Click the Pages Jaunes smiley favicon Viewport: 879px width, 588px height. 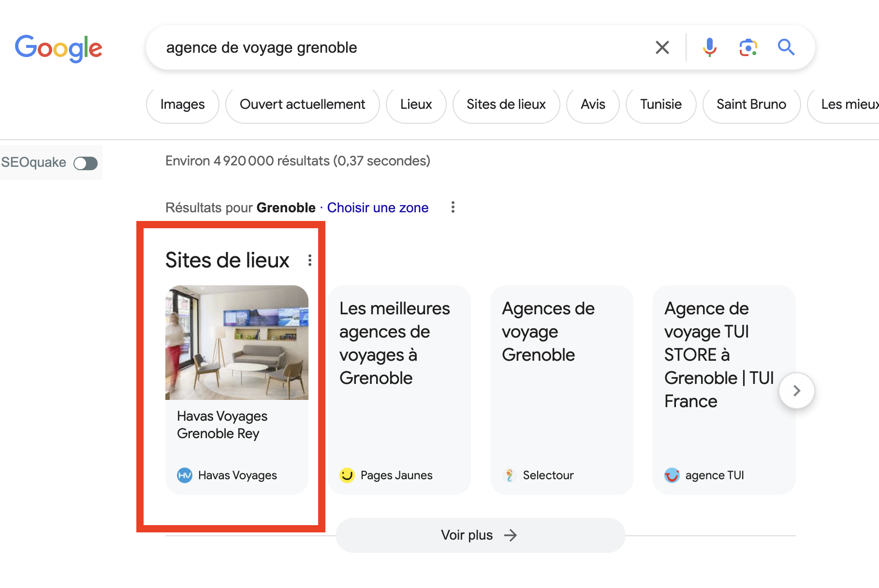tap(347, 475)
